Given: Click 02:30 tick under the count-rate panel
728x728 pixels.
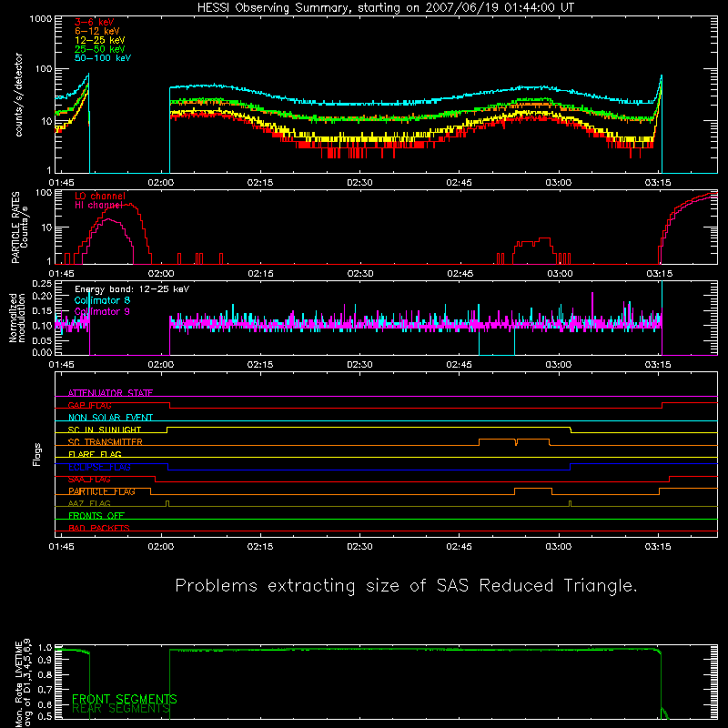Looking at the screenshot, I should (359, 183).
